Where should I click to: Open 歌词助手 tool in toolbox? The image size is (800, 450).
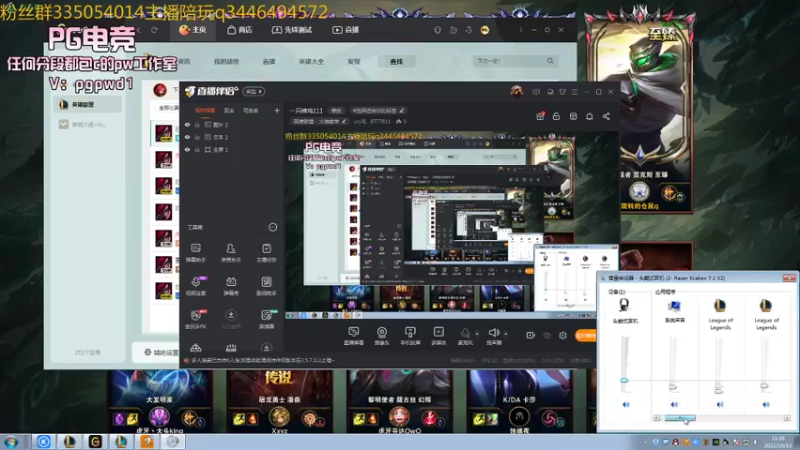266,285
